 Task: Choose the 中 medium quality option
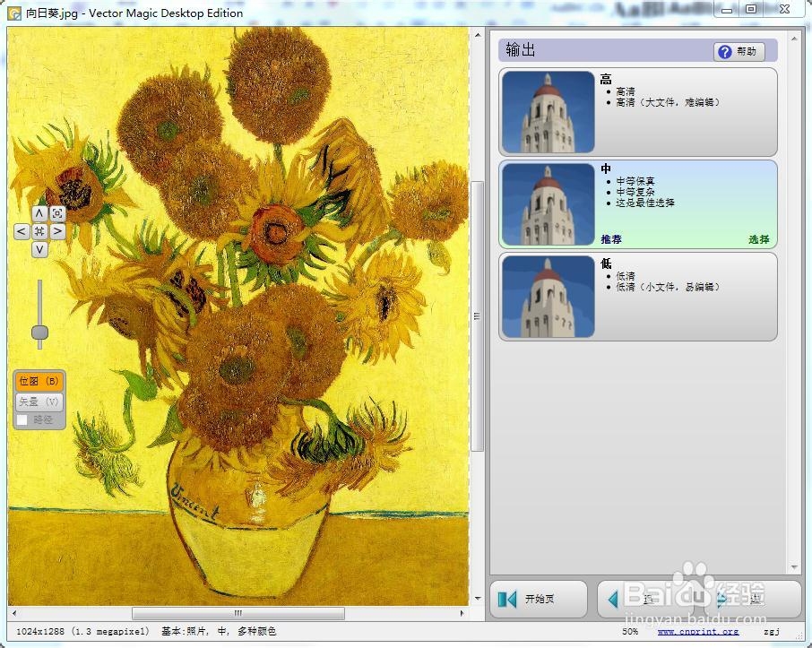click(x=638, y=204)
